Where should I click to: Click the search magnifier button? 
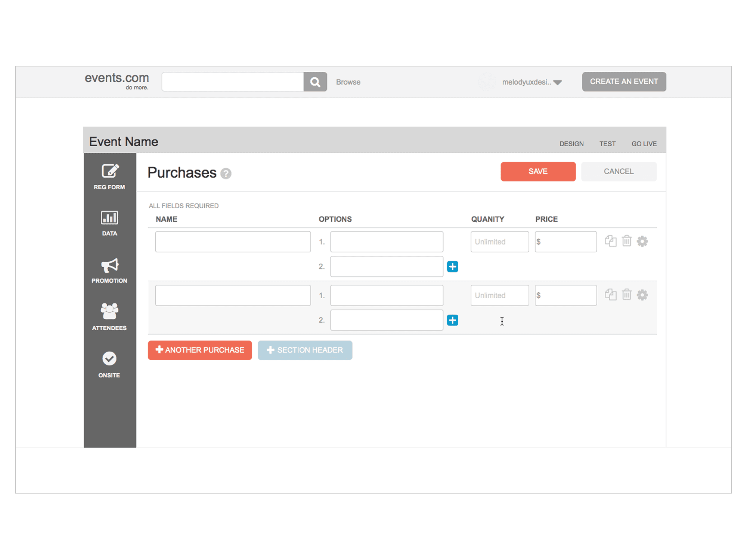click(x=315, y=82)
